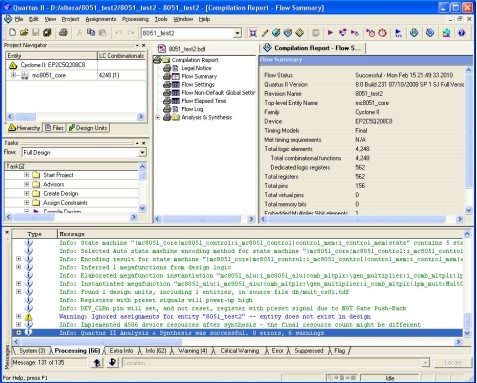
Task: Start Analysis & Synthesis checkmark icon
Action: pos(342,33)
